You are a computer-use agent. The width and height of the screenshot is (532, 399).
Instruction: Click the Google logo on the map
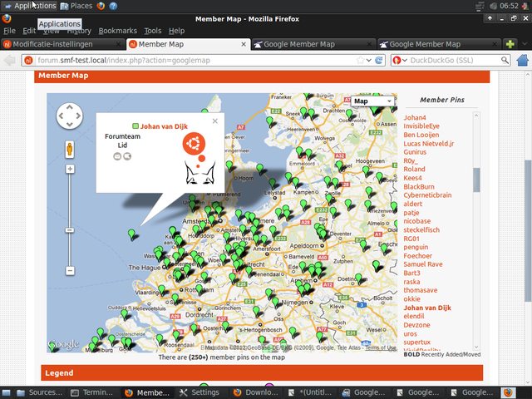click(x=64, y=344)
